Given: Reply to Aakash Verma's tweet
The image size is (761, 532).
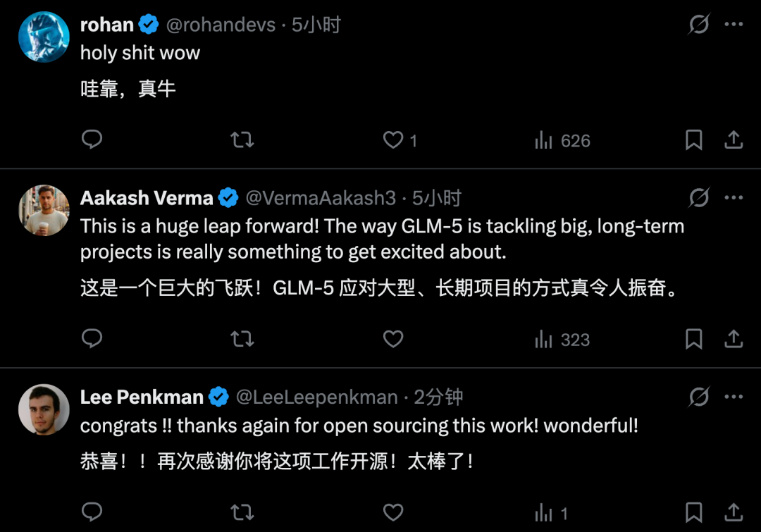Looking at the screenshot, I should point(92,340).
